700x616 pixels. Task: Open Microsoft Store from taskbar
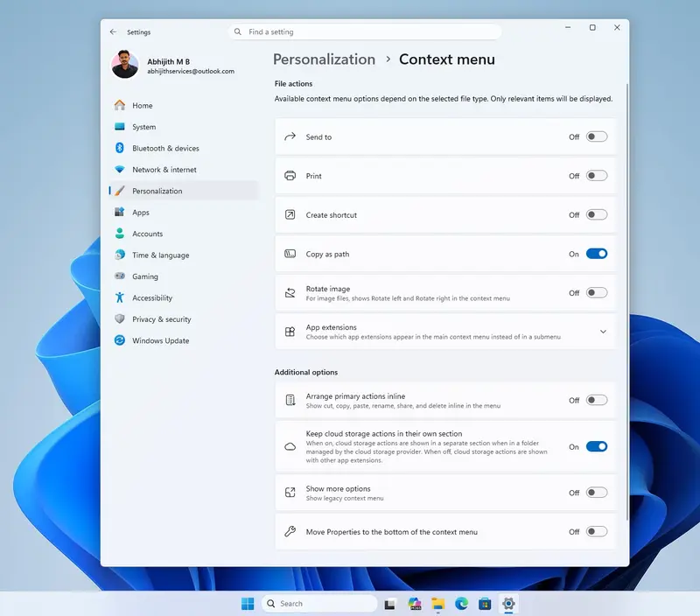[485, 604]
